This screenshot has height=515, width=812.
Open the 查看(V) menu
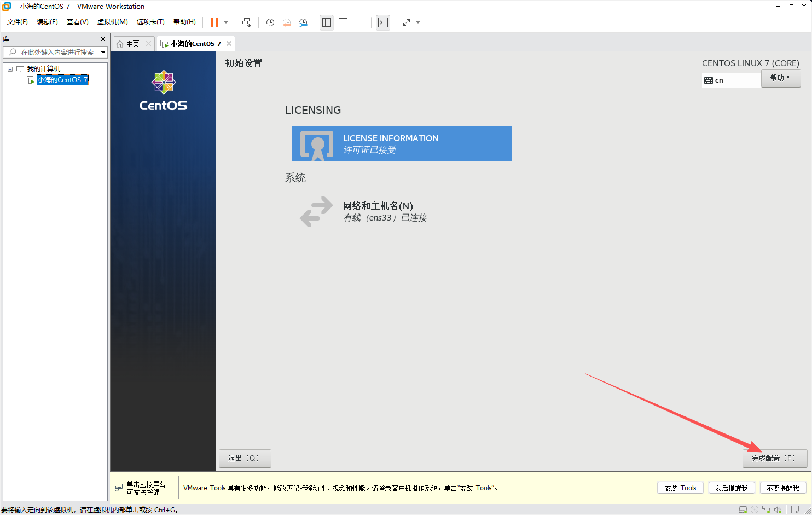click(x=77, y=22)
